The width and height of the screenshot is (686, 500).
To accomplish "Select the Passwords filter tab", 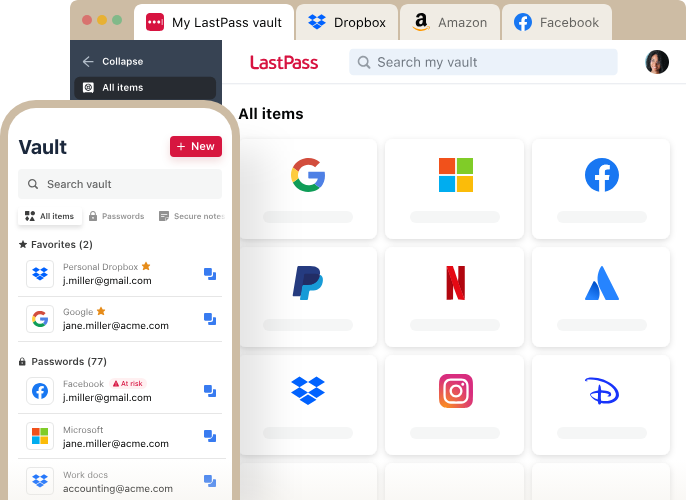I will pyautogui.click(x=115, y=216).
